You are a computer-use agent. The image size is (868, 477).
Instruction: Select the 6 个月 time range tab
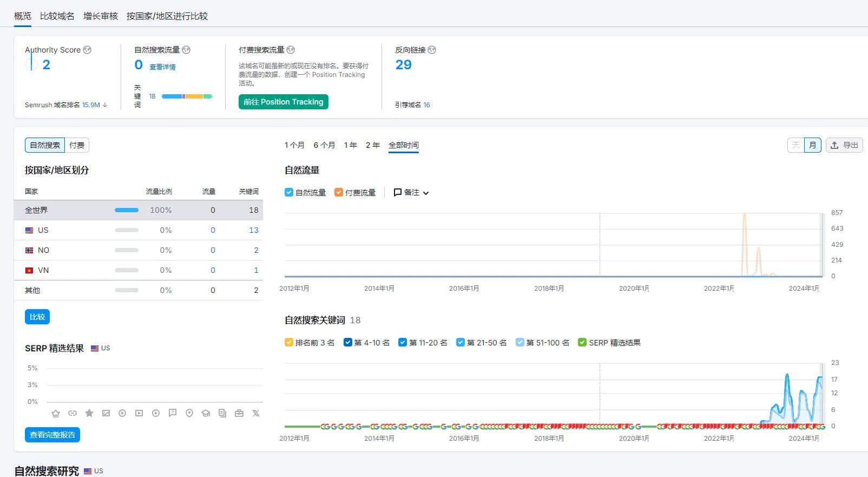click(324, 145)
